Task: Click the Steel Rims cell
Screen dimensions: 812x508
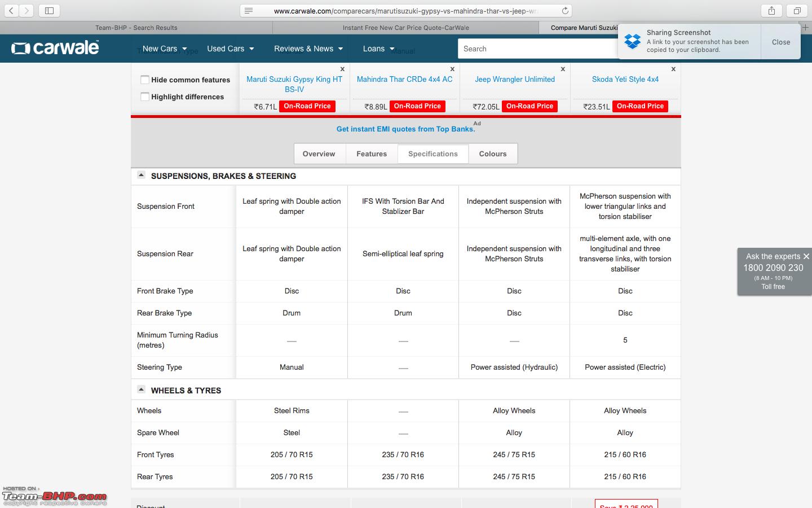Action: [x=292, y=410]
